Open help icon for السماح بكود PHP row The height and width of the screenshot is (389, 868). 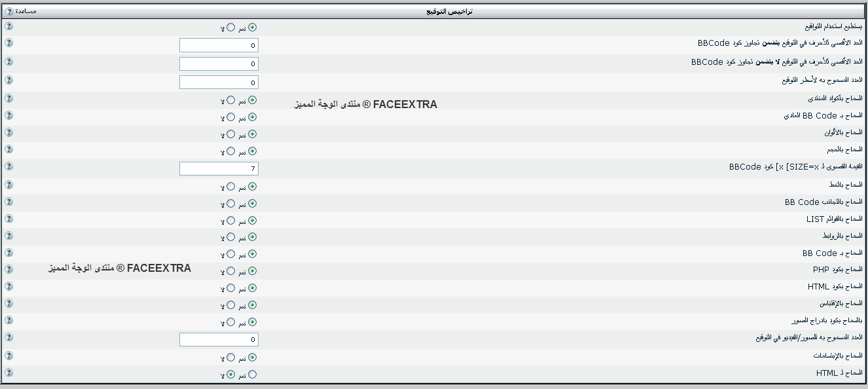[9, 269]
